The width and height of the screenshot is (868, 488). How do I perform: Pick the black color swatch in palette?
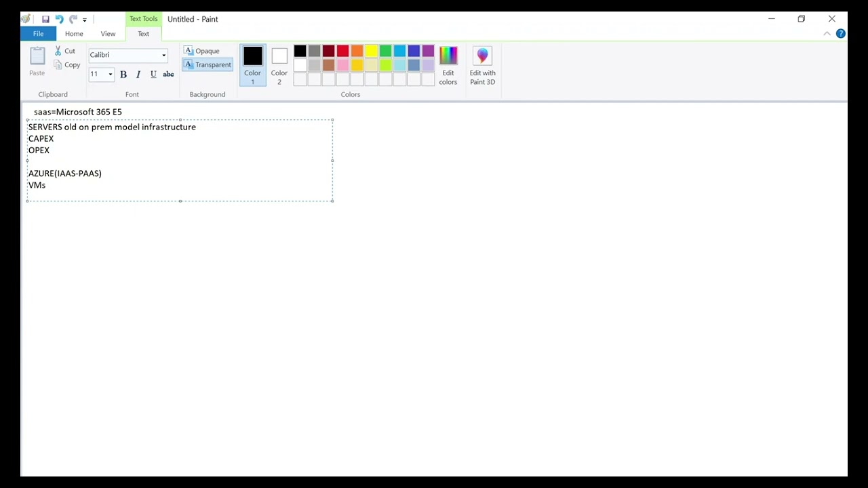300,51
